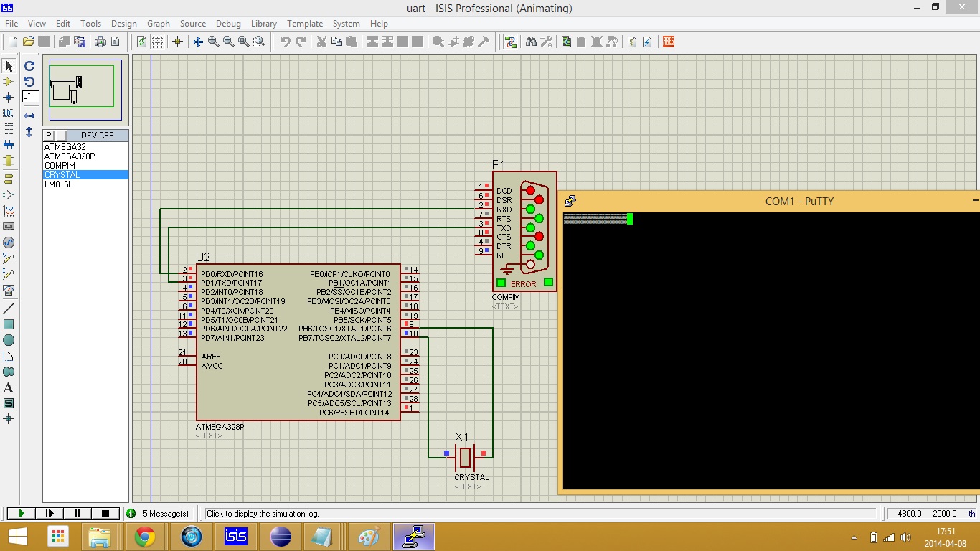Rotate clockwise using the rotation arrow

click(29, 66)
